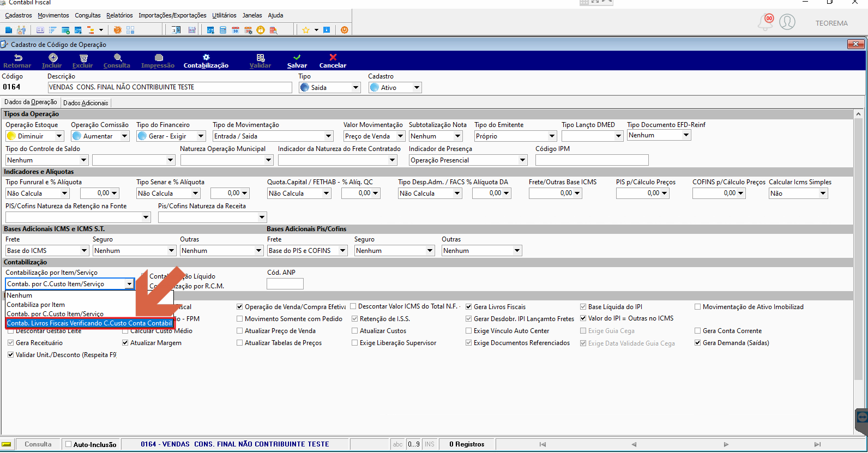Click the calculator icon in main toolbar
The image size is (868, 453).
pyautogui.click(x=222, y=30)
